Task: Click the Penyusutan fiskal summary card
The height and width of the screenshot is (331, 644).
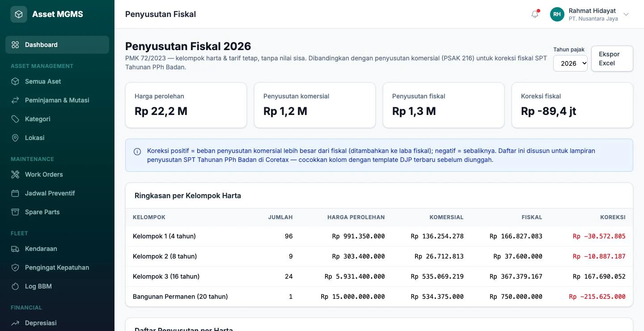Action: 444,105
